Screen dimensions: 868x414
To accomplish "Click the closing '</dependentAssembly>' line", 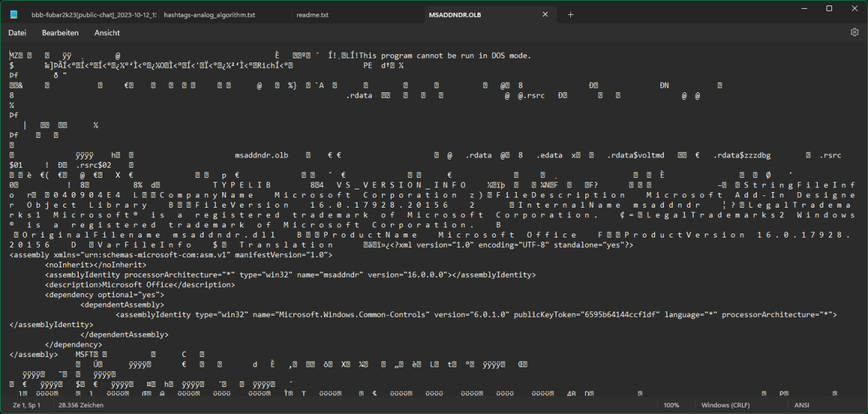I will pos(124,335).
